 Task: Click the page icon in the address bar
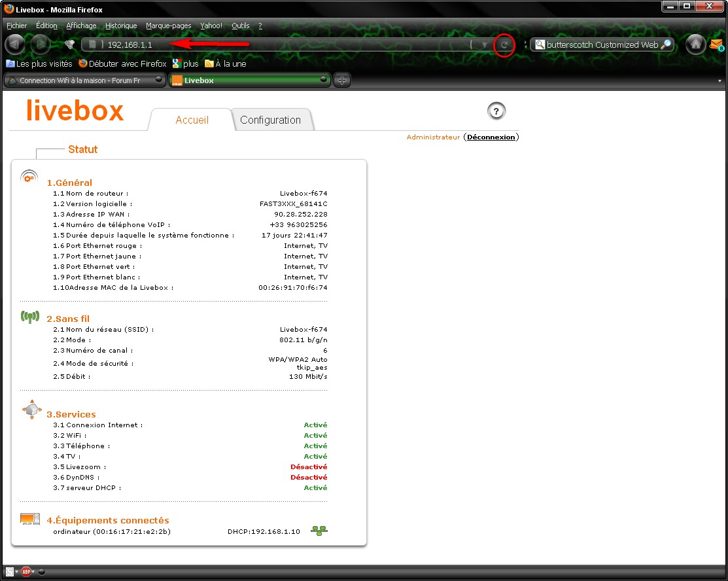point(92,44)
